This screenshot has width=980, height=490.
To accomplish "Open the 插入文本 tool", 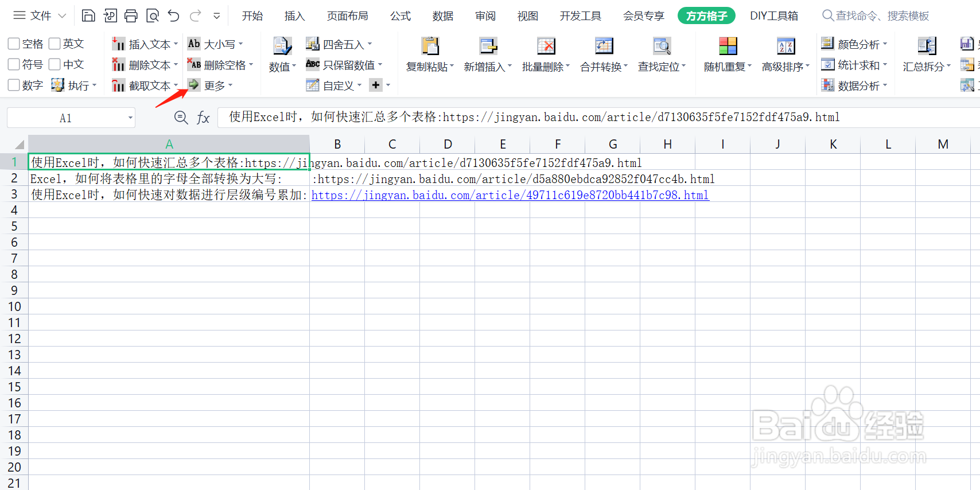I will [x=145, y=44].
